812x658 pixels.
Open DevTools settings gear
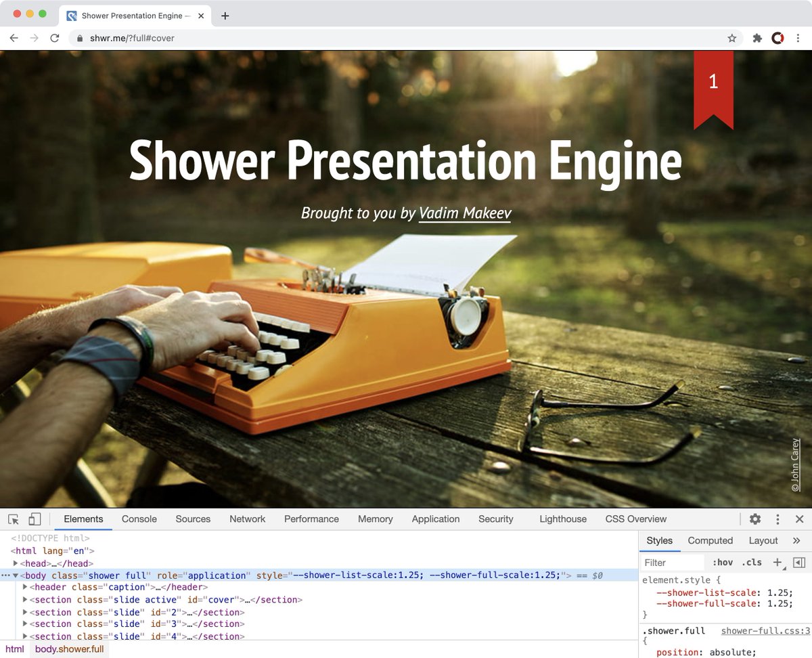click(755, 519)
